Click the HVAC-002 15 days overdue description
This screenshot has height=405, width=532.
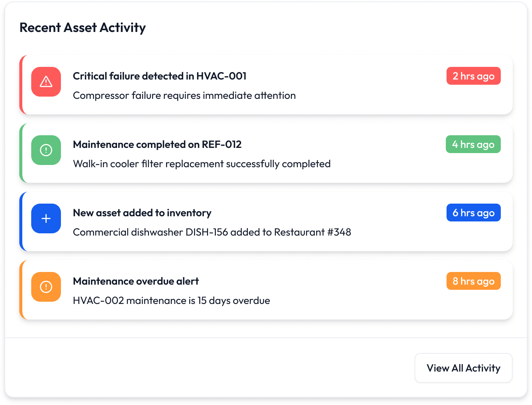[171, 301]
